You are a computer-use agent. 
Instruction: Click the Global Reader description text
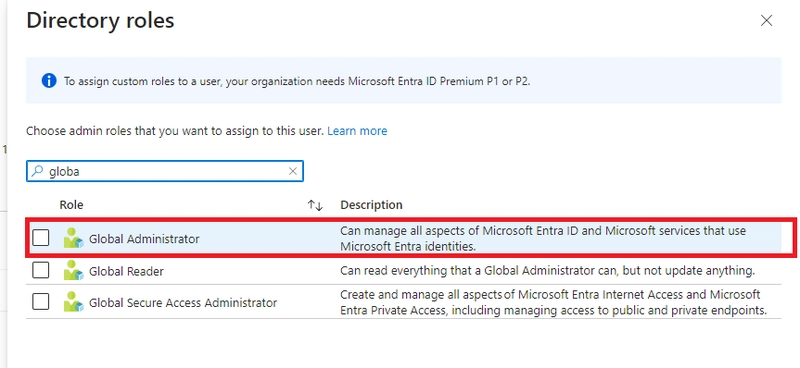(x=547, y=271)
